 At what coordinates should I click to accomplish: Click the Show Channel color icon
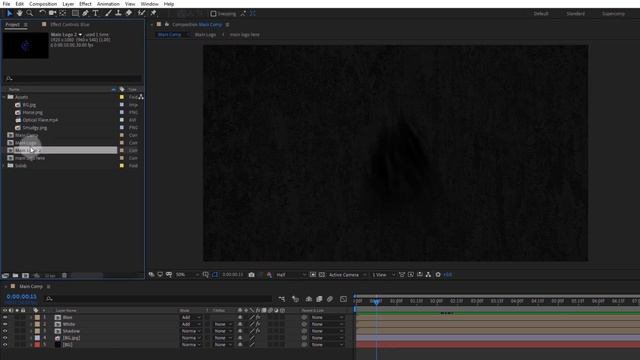pyautogui.click(x=269, y=275)
